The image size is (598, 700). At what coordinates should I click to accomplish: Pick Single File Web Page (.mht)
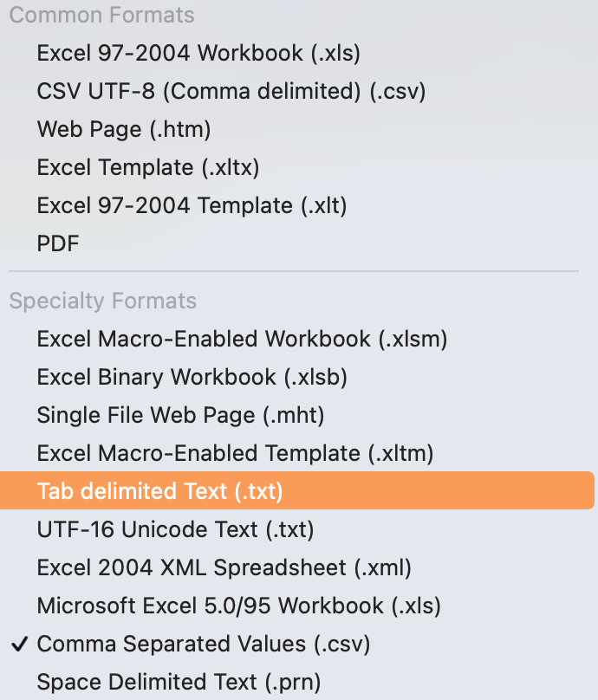[x=180, y=415]
